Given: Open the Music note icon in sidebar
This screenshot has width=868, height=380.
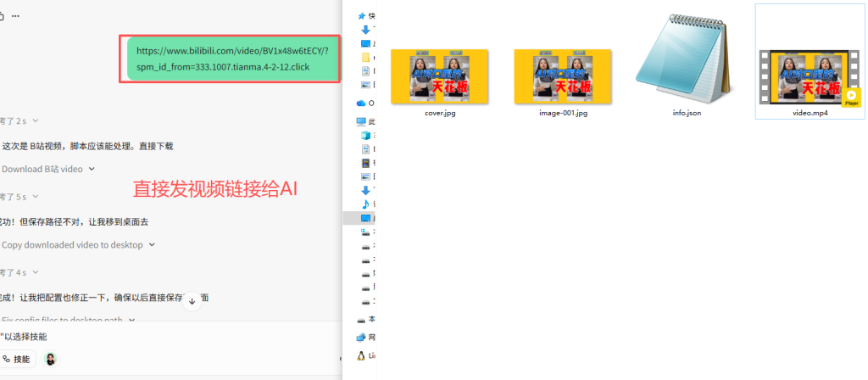Looking at the screenshot, I should 365,204.
